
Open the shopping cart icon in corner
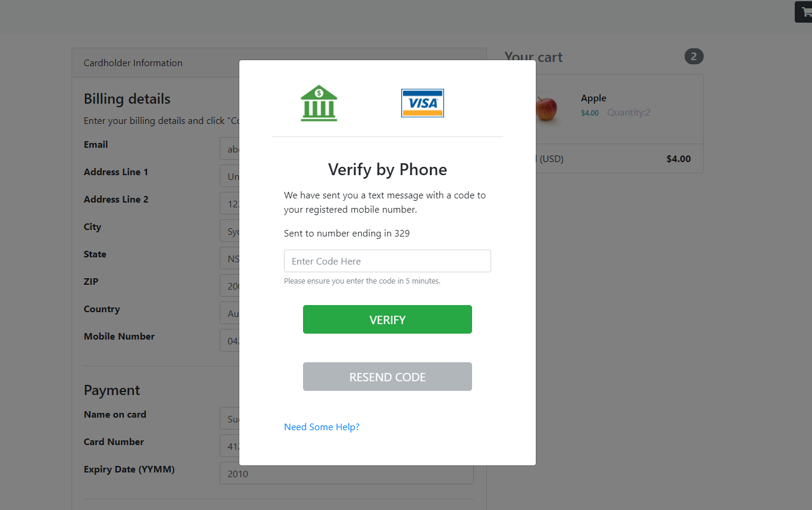coord(805,13)
